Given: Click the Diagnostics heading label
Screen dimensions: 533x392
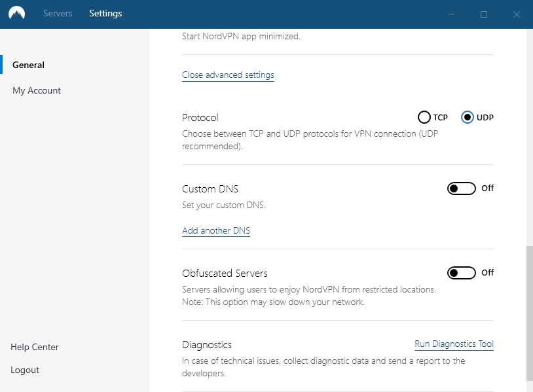Looking at the screenshot, I should coord(207,345).
